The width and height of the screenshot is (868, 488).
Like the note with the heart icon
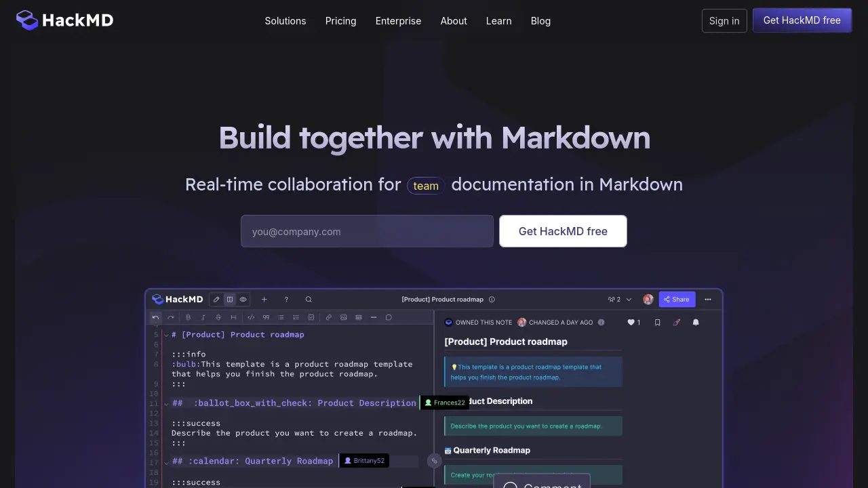click(x=631, y=323)
